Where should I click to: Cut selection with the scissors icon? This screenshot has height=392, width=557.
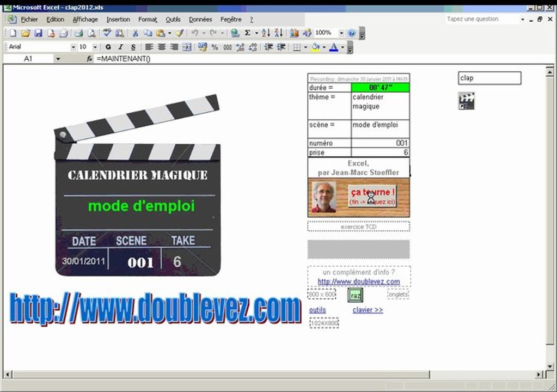pos(135,33)
